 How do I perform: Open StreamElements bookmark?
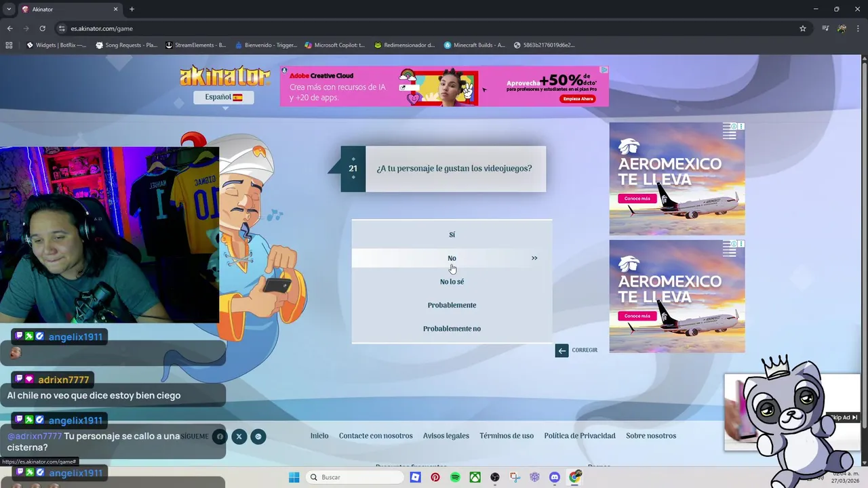click(x=196, y=45)
